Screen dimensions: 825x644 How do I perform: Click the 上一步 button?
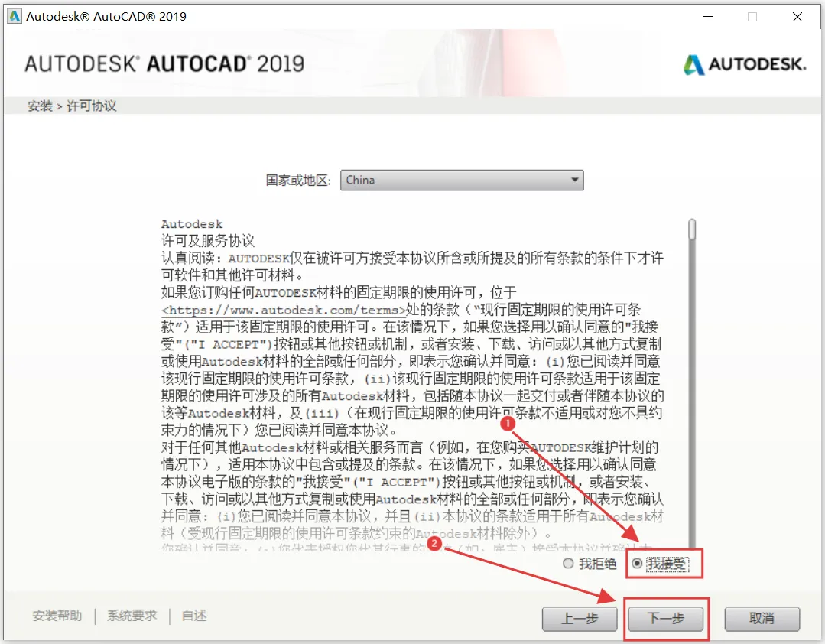pos(580,619)
